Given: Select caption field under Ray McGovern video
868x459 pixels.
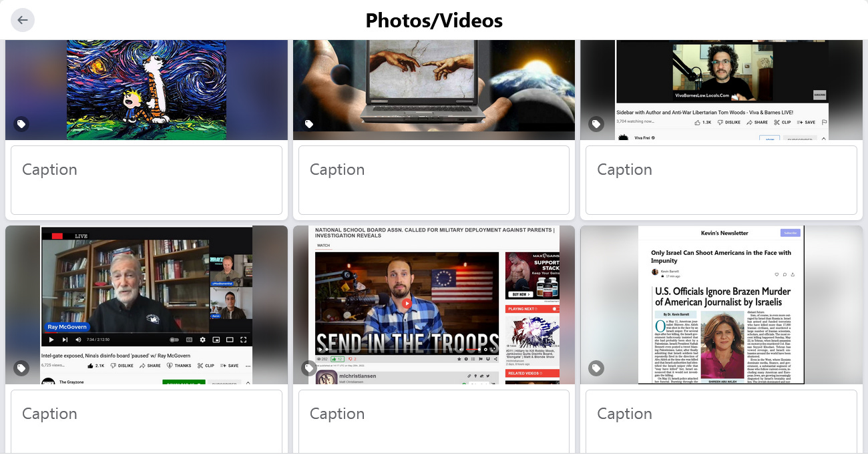Looking at the screenshot, I should 146,423.
